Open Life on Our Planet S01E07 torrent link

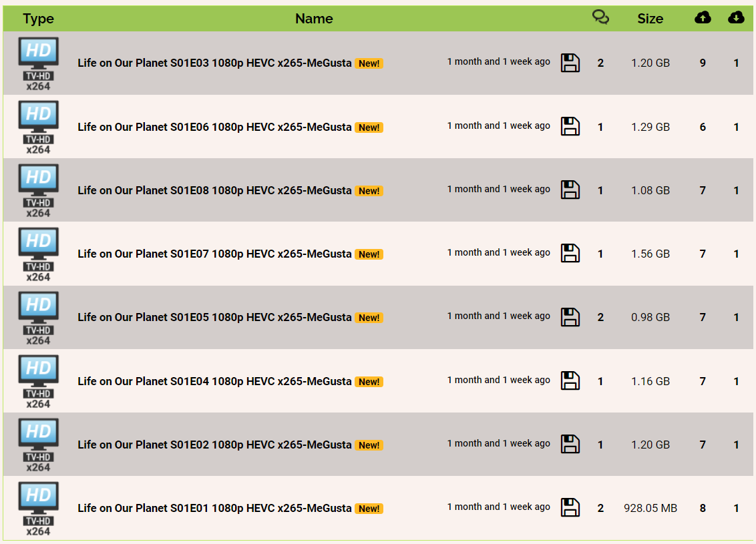click(x=214, y=254)
